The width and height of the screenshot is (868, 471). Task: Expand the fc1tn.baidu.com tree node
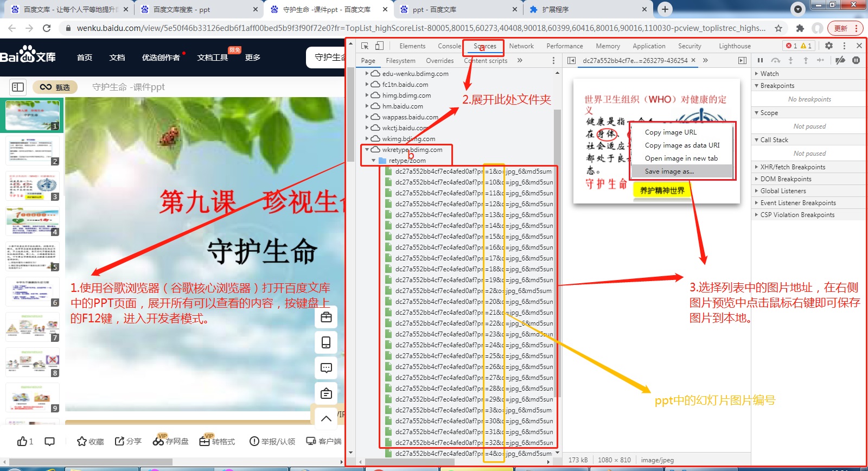click(x=367, y=84)
